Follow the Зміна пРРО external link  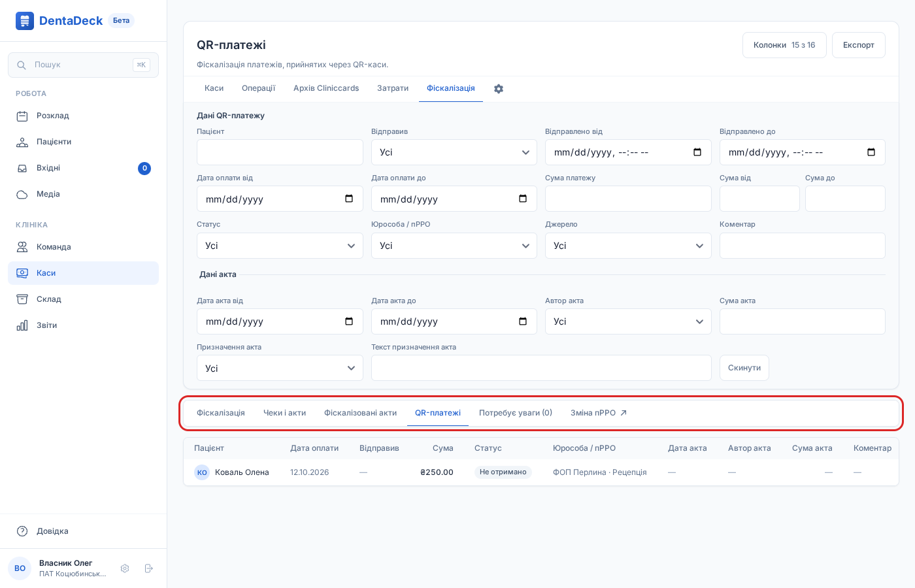pos(599,413)
